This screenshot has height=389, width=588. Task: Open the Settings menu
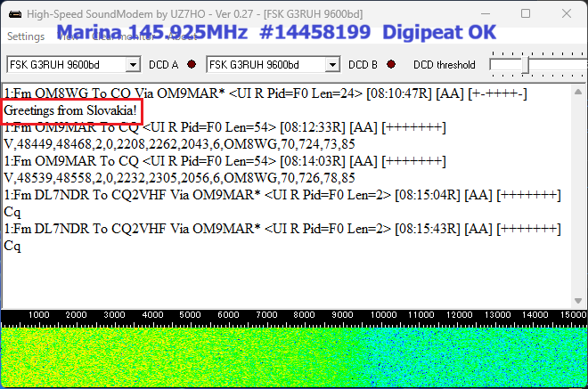[26, 36]
